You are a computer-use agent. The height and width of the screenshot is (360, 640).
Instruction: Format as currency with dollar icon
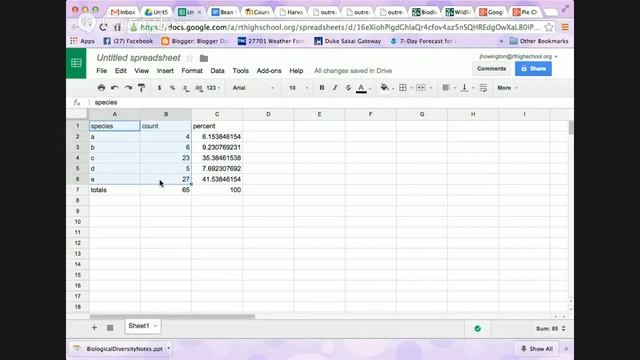coord(160,88)
